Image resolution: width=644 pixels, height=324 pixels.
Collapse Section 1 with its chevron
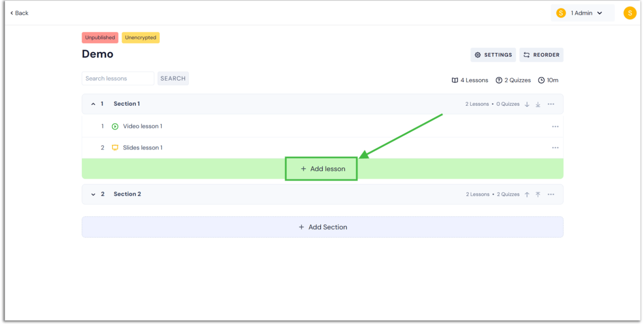(x=93, y=104)
